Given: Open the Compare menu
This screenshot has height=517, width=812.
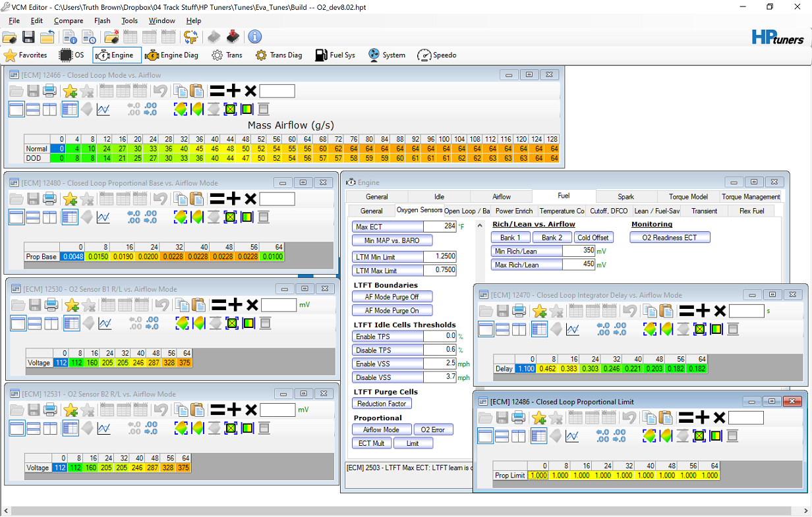Looking at the screenshot, I should 69,20.
